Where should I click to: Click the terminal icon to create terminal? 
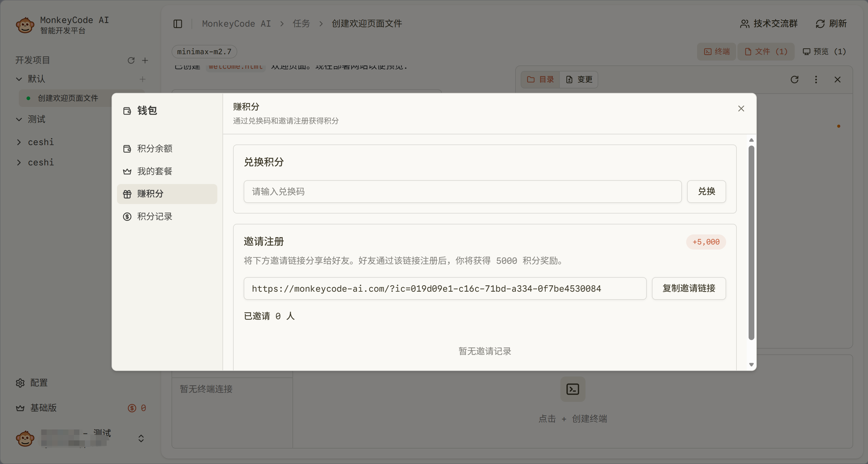pos(573,389)
